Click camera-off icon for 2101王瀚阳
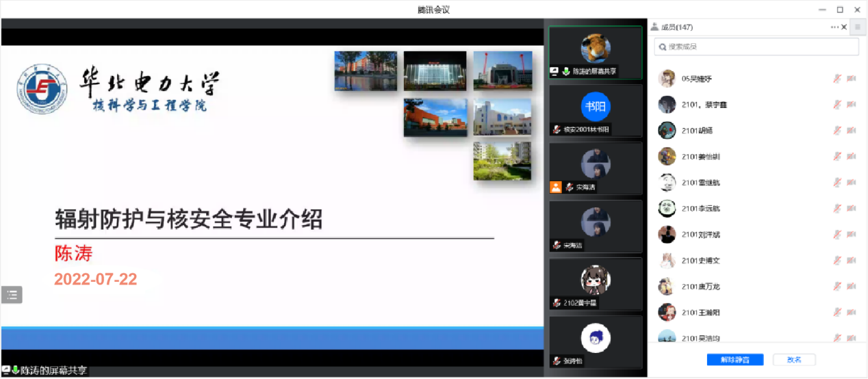 click(852, 313)
